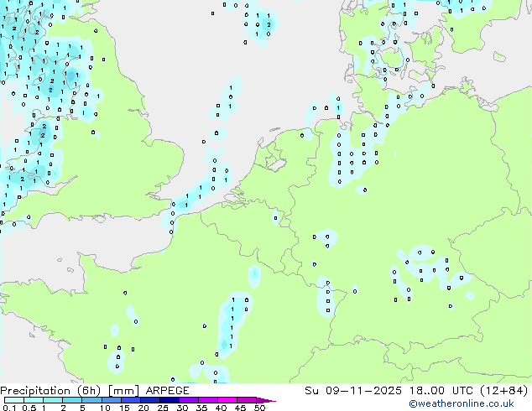
Task: Pick the 1–2 mm legend swatch
Action: 53,400
